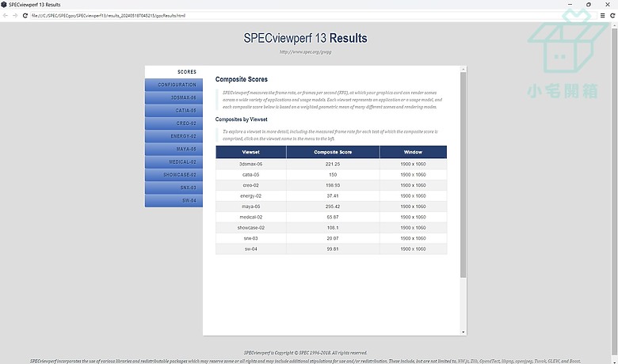
Task: Open the hamburger menu icon at top right
Action: (x=602, y=15)
